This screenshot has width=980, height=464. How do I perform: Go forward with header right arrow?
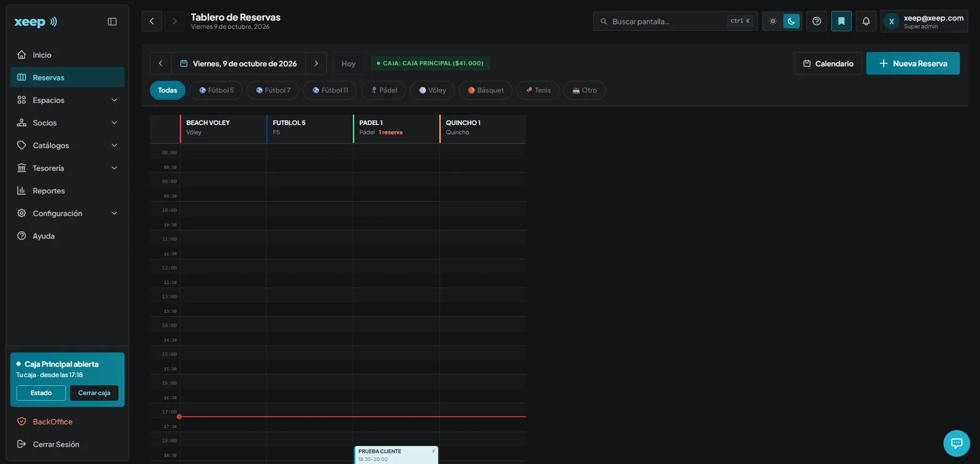point(175,21)
